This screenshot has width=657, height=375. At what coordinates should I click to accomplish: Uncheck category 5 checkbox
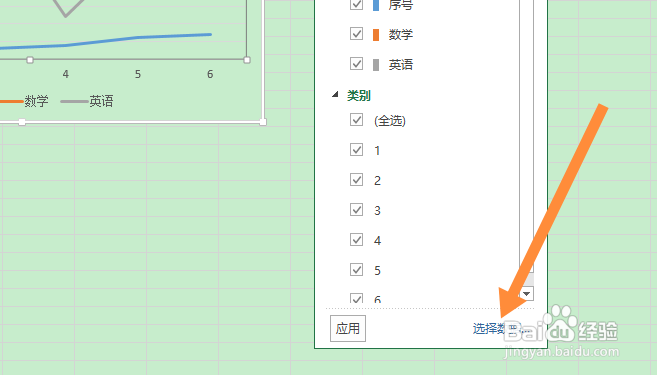pos(357,269)
